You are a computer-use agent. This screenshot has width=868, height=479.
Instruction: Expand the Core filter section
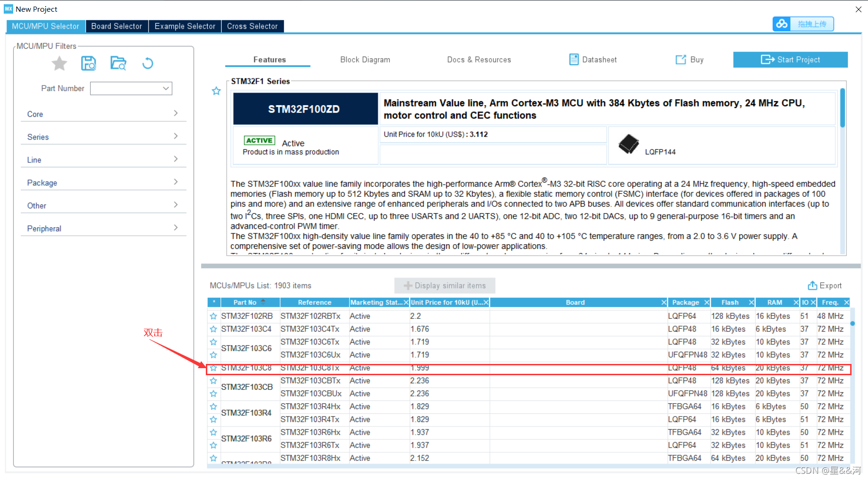(103, 114)
